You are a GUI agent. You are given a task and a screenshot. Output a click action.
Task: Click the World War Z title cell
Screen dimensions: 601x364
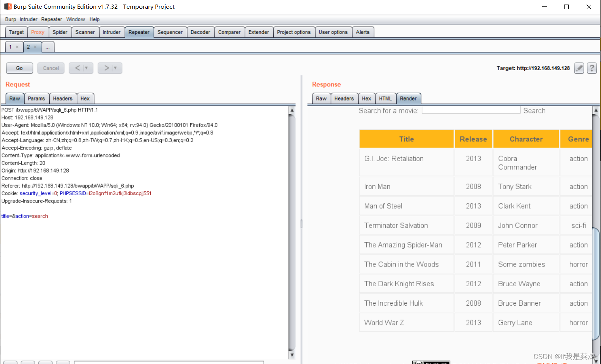(407, 323)
